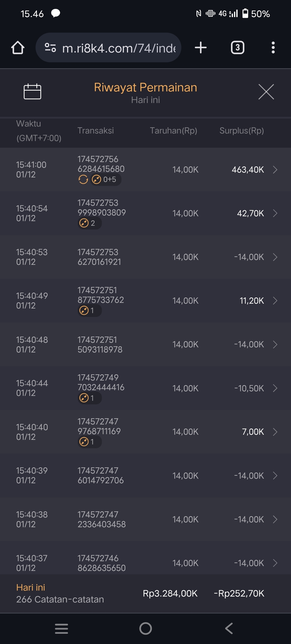Tap the browser home icon
The height and width of the screenshot is (644, 291).
(x=18, y=48)
